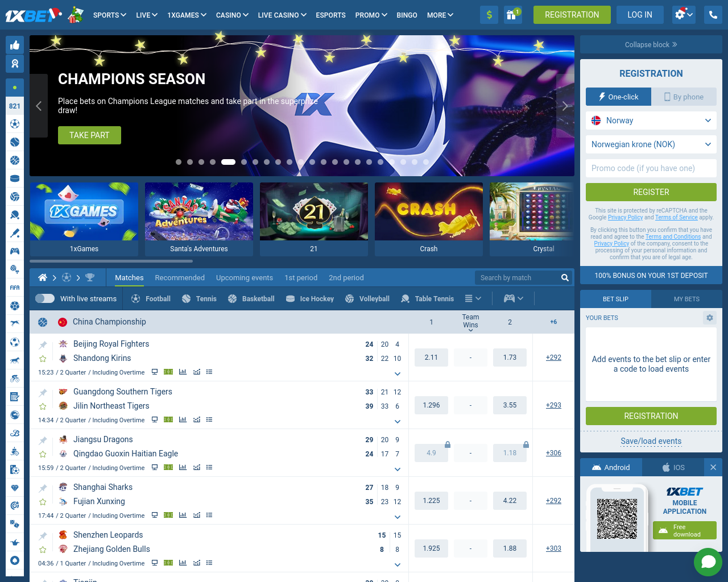Expand the Team Wins market dropdown
Screen dimensions: 728x582
coord(470,322)
